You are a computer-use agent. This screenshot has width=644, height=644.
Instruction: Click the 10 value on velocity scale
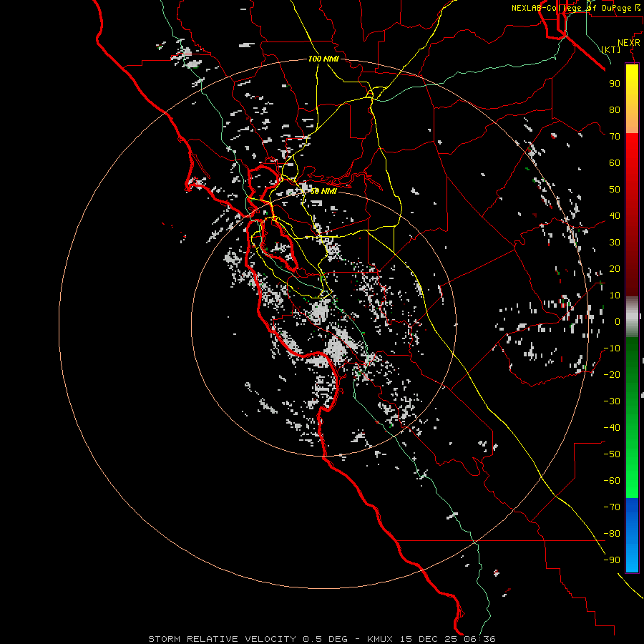click(x=615, y=296)
